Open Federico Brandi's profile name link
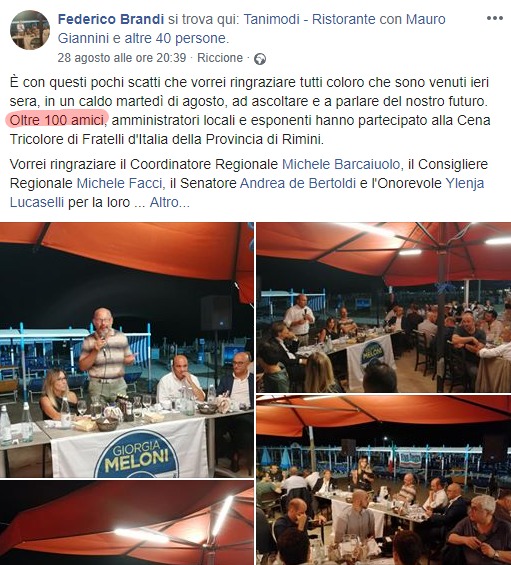511x565 pixels. coord(111,19)
